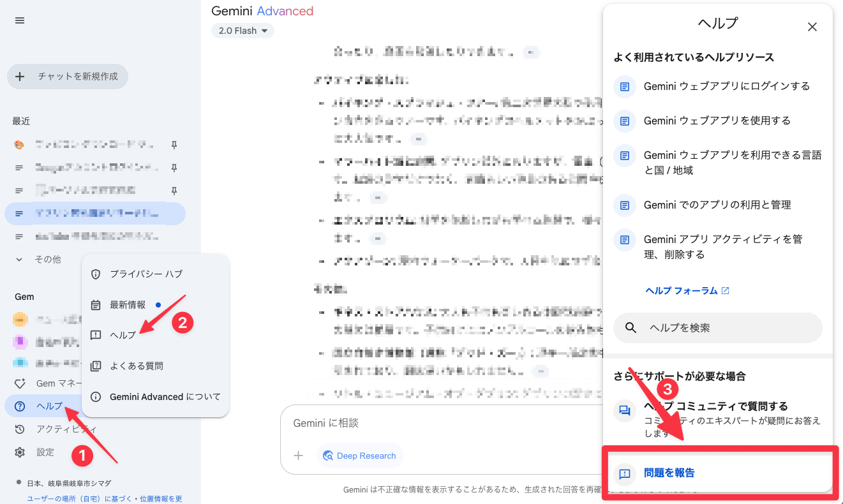Open the 2.0 Flash model dropdown
The width and height of the screenshot is (843, 504).
pos(242,31)
